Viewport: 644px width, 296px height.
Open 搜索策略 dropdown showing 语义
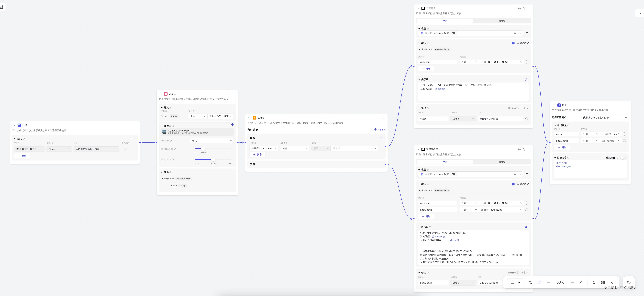point(212,141)
